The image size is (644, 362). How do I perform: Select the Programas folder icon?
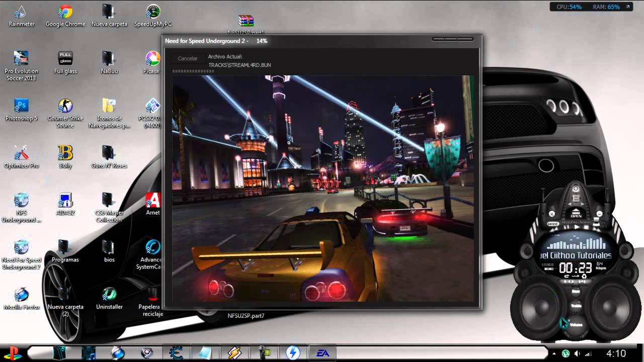pyautogui.click(x=65, y=251)
